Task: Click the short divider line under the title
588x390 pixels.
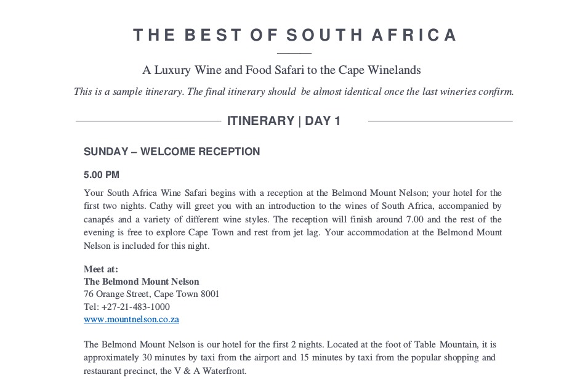Action: [x=294, y=54]
